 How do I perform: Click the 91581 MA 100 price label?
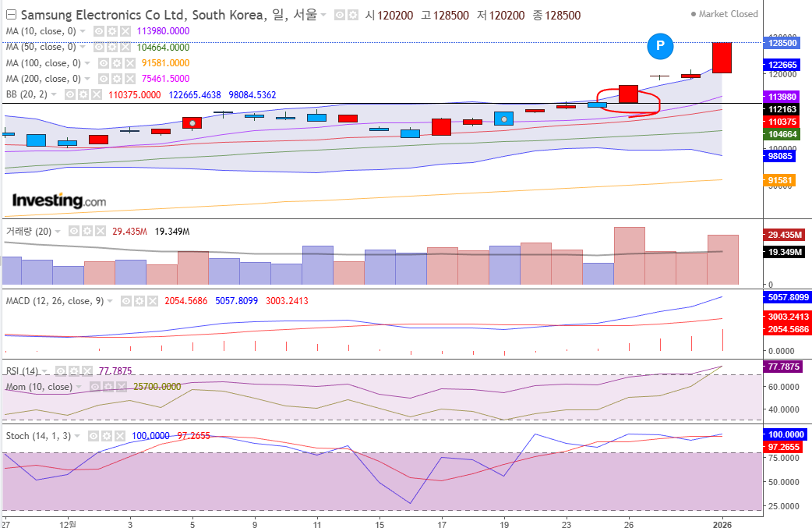pos(780,180)
